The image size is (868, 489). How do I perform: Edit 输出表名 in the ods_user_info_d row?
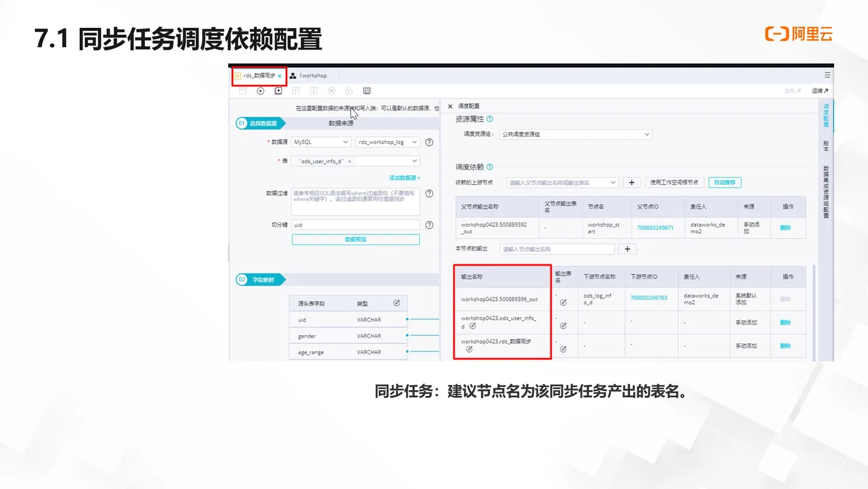pos(564,326)
